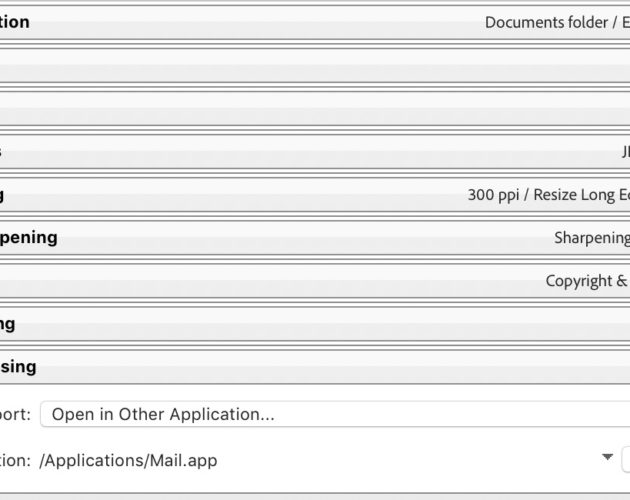
Task: Click the "Documents folder" location summary text
Action: pos(546,23)
